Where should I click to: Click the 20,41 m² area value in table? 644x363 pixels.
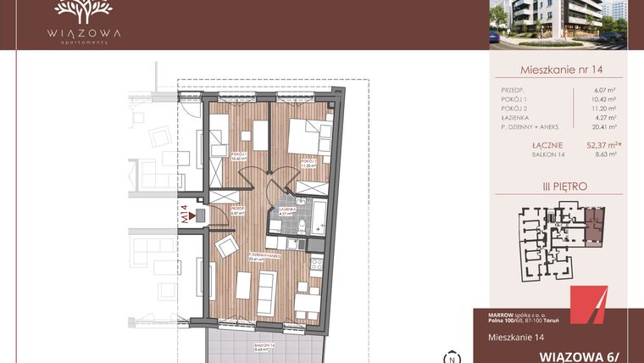tap(603, 127)
